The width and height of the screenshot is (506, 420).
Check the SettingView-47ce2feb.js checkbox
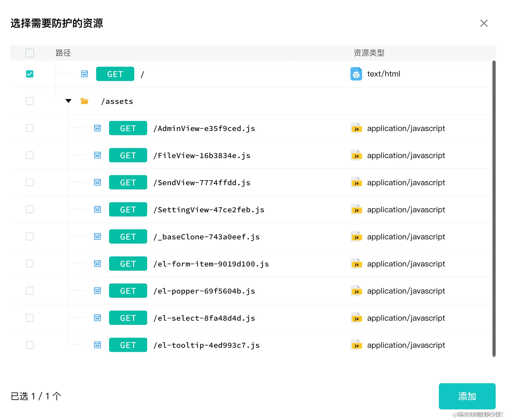pos(30,209)
